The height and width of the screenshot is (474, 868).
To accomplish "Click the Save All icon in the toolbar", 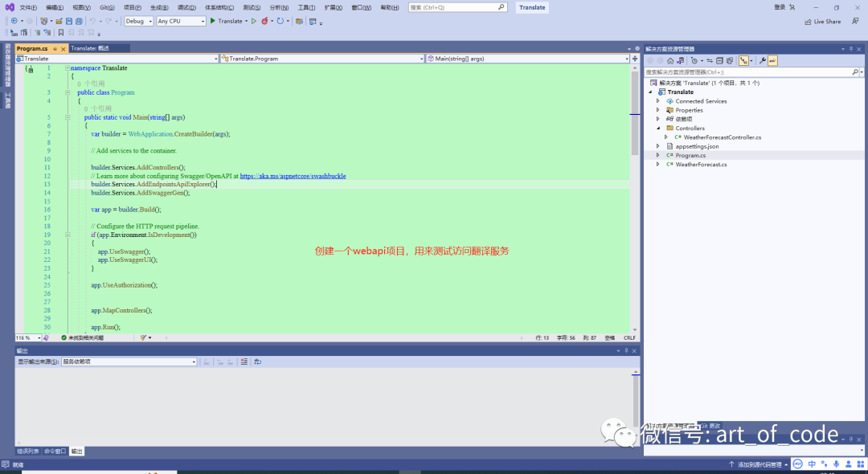I will pos(79,21).
